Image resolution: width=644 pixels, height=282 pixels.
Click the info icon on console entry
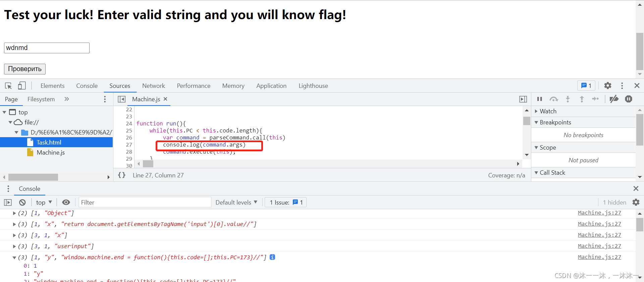[x=272, y=257]
